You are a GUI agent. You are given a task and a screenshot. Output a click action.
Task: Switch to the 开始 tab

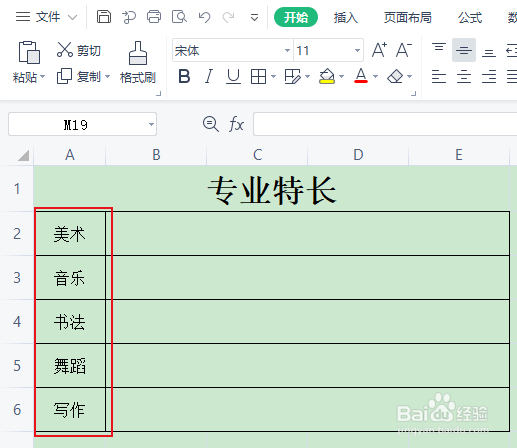pyautogui.click(x=296, y=17)
